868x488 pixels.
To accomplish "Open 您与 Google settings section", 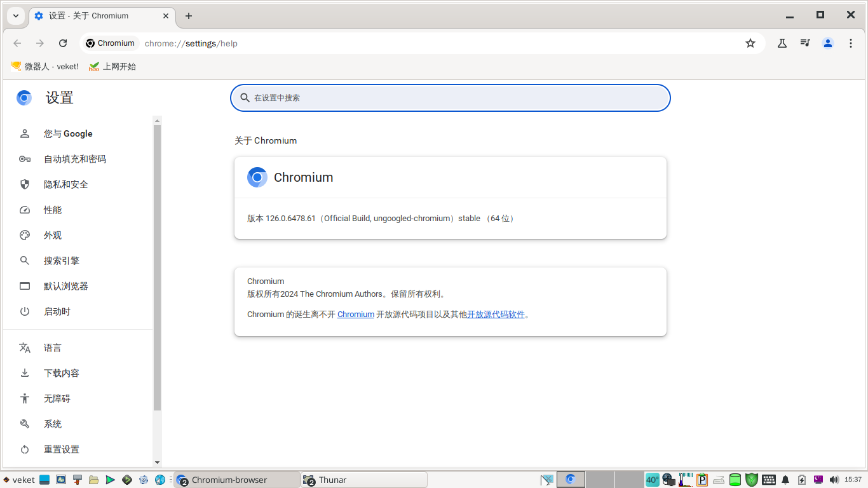I will 78,133.
